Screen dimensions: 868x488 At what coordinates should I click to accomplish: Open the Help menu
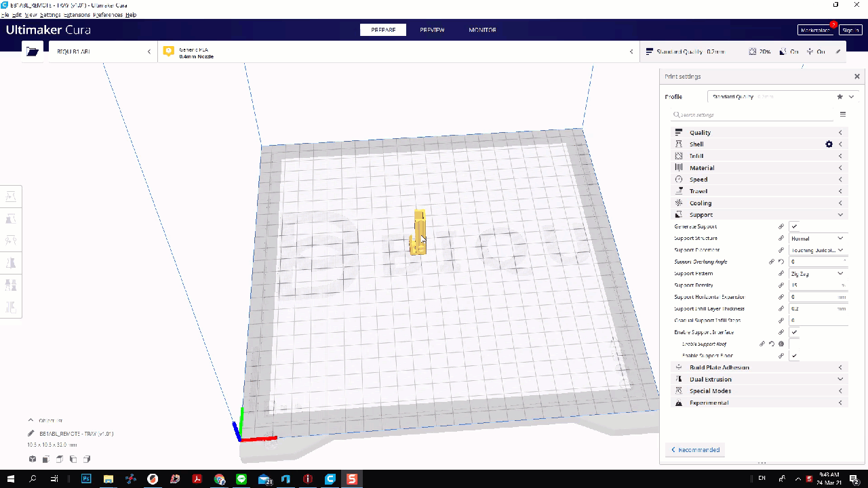pos(131,15)
